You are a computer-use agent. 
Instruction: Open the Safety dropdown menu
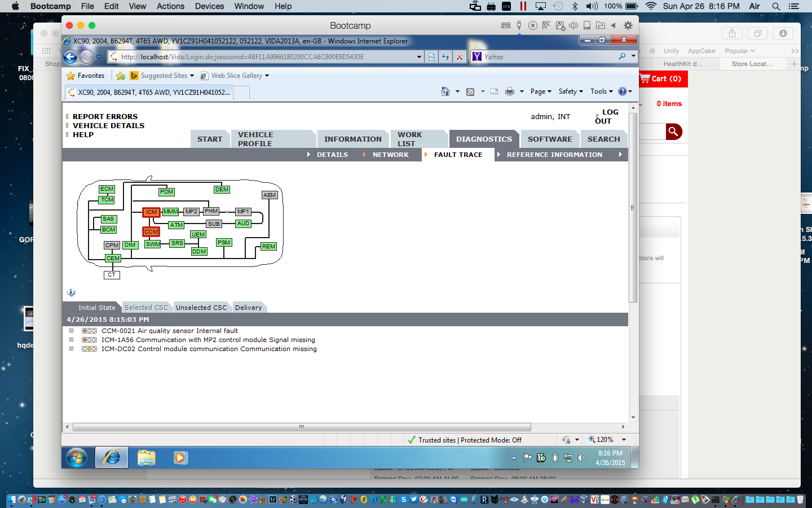[x=570, y=91]
